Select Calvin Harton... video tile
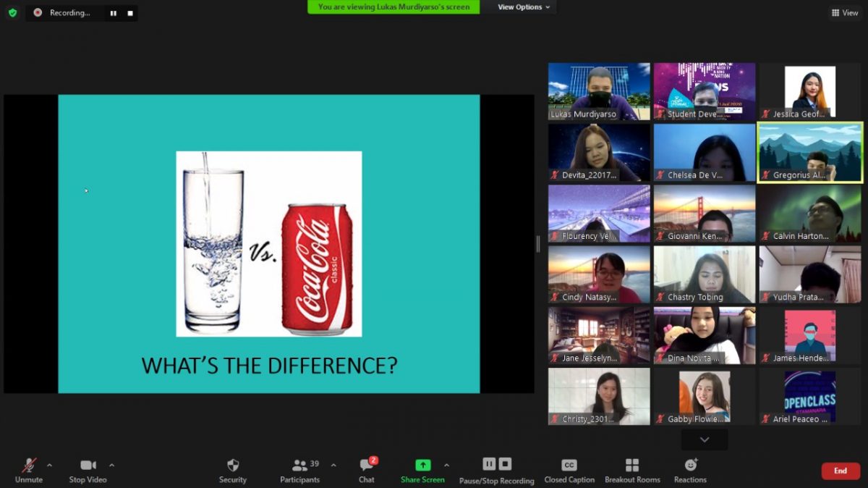This screenshot has height=488, width=868. point(810,214)
